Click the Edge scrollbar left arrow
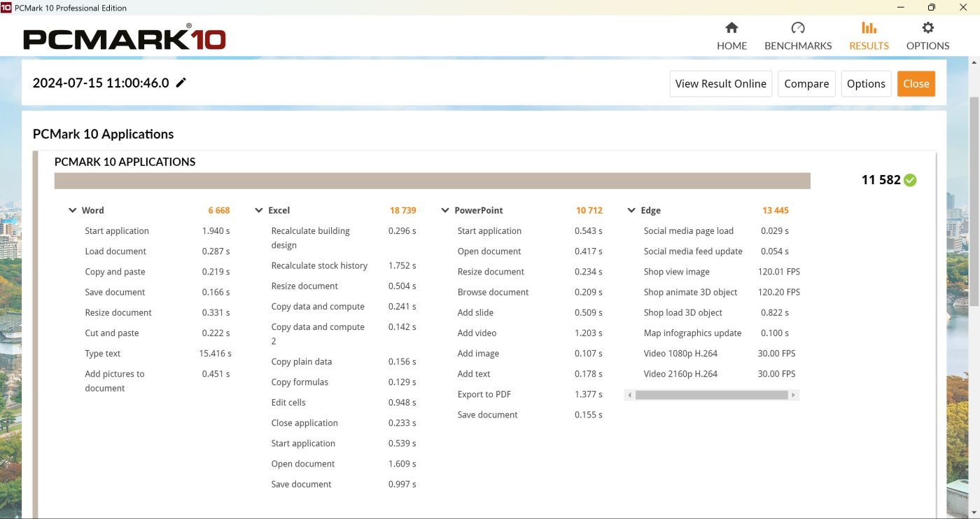Screen dimensions: 980x519 [x=629, y=395]
